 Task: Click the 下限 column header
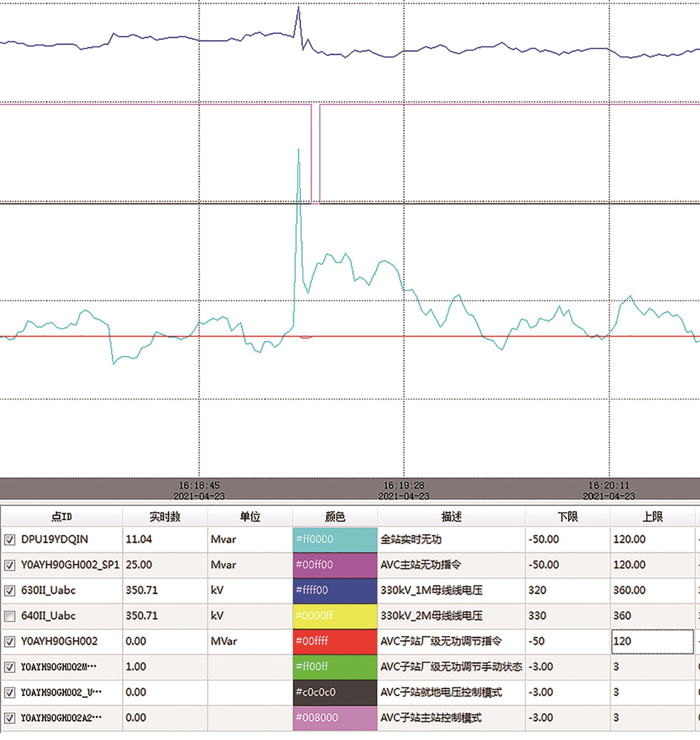point(567,516)
